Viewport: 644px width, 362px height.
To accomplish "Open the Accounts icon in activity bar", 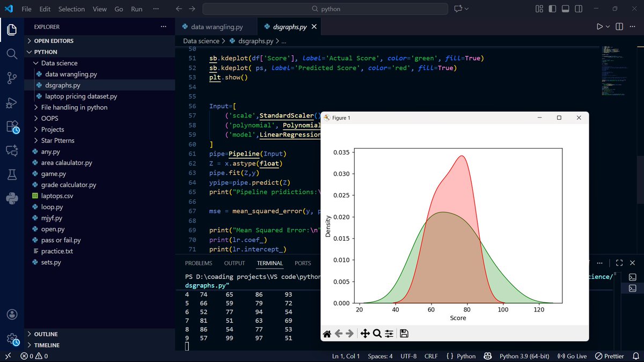I will (x=12, y=314).
